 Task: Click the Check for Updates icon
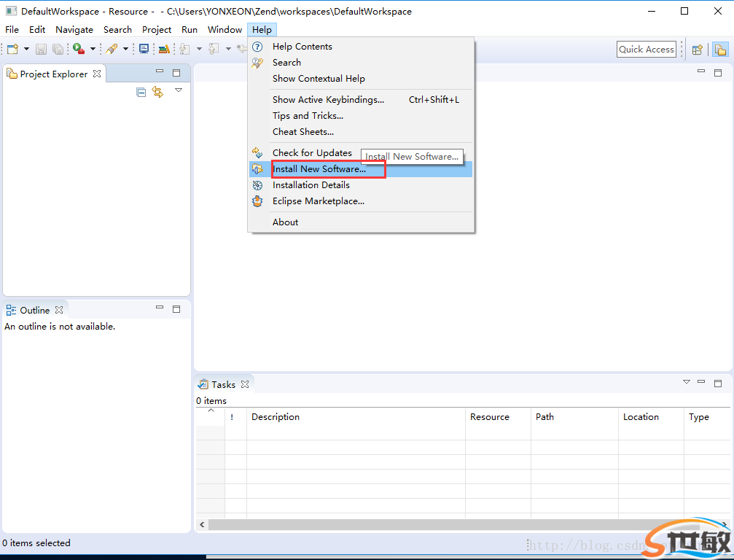pyautogui.click(x=257, y=152)
